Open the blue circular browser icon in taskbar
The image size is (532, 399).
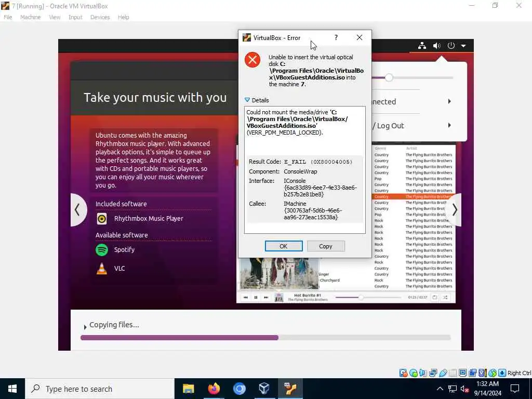(x=239, y=389)
